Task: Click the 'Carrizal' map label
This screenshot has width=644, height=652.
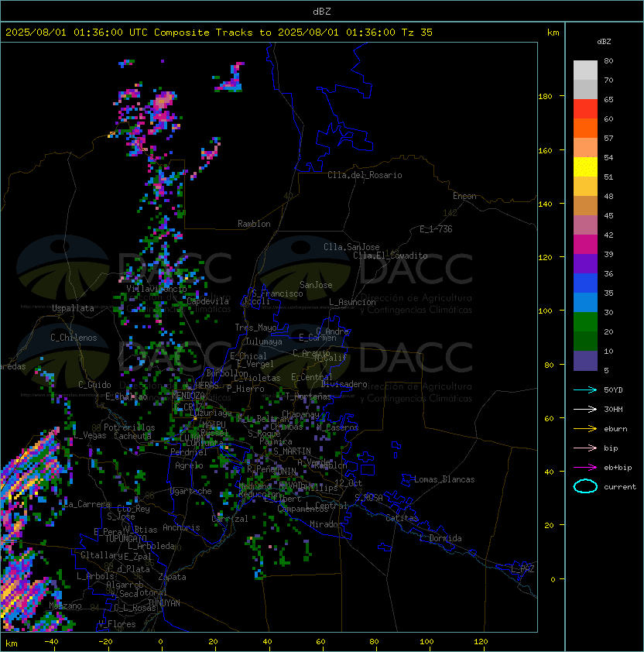Action: [230, 519]
